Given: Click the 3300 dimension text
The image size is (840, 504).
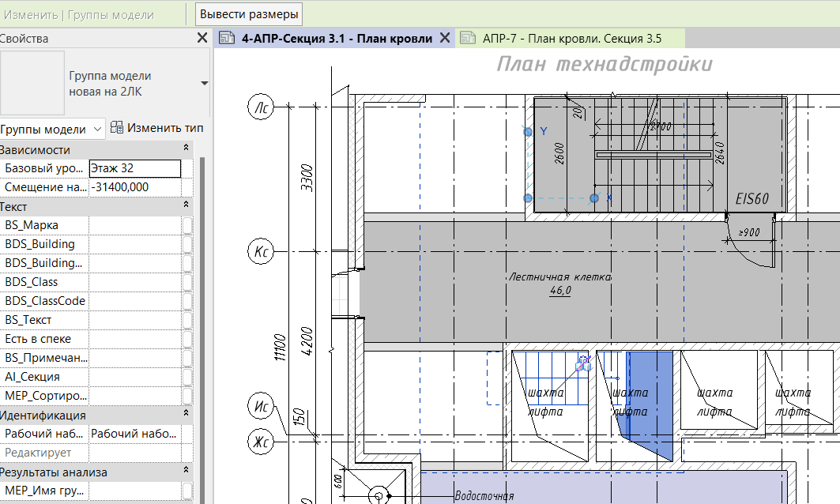Looking at the screenshot, I should coord(307,178).
